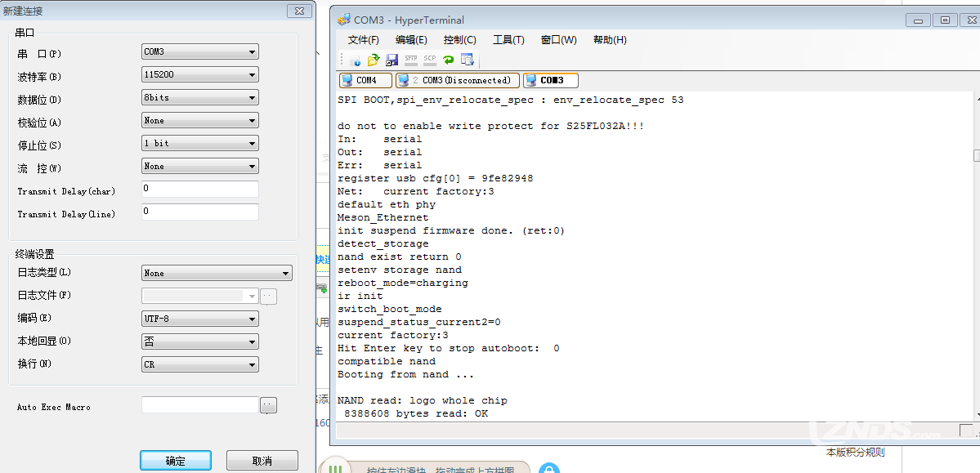Image resolution: width=980 pixels, height=473 pixels.
Task: Open the 停止位 1 bit dropdown
Action: pyautogui.click(x=200, y=143)
